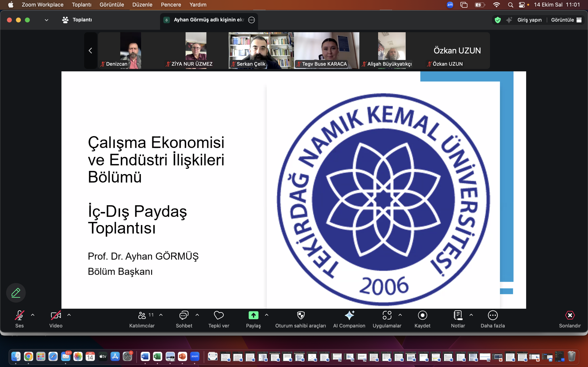Unmute microphone with Ses button
Viewport: 588px width, 367px height.
(x=19, y=316)
